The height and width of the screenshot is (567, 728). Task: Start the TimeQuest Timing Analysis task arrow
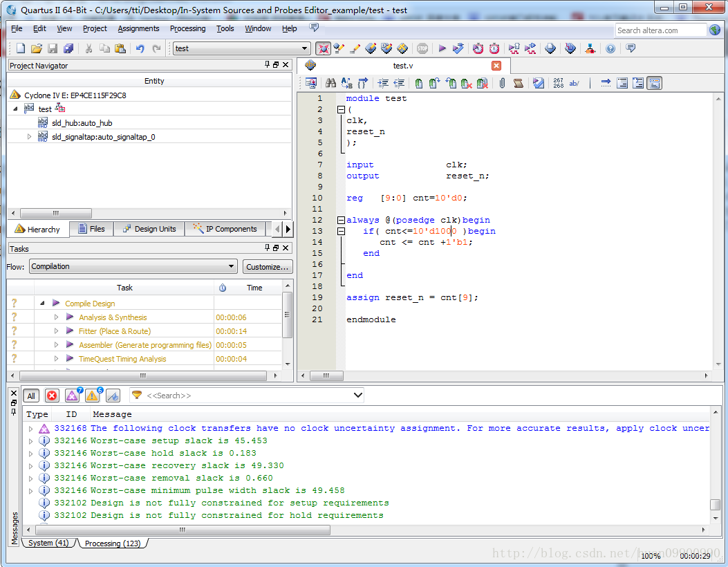pyautogui.click(x=70, y=358)
